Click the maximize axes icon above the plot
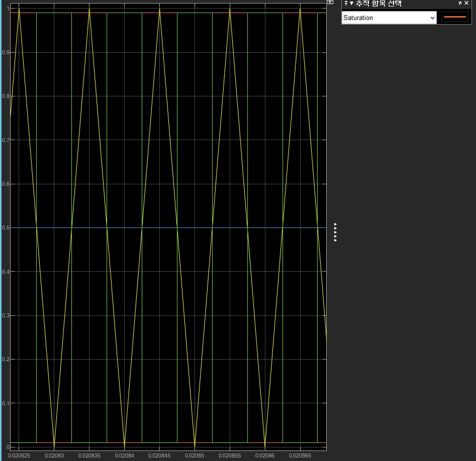The width and height of the screenshot is (476, 461). point(330,2)
